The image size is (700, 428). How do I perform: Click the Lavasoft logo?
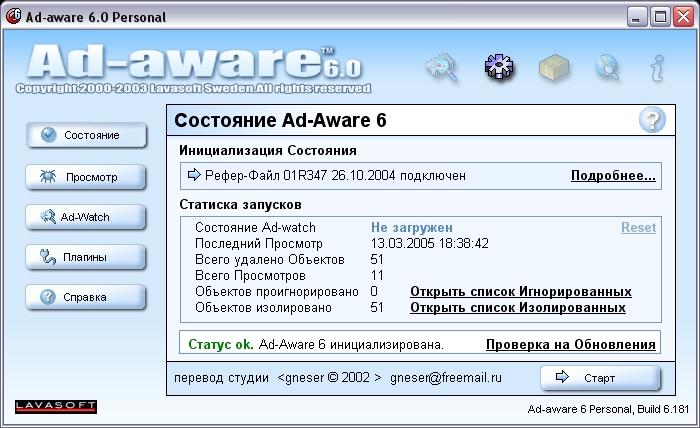click(x=56, y=407)
